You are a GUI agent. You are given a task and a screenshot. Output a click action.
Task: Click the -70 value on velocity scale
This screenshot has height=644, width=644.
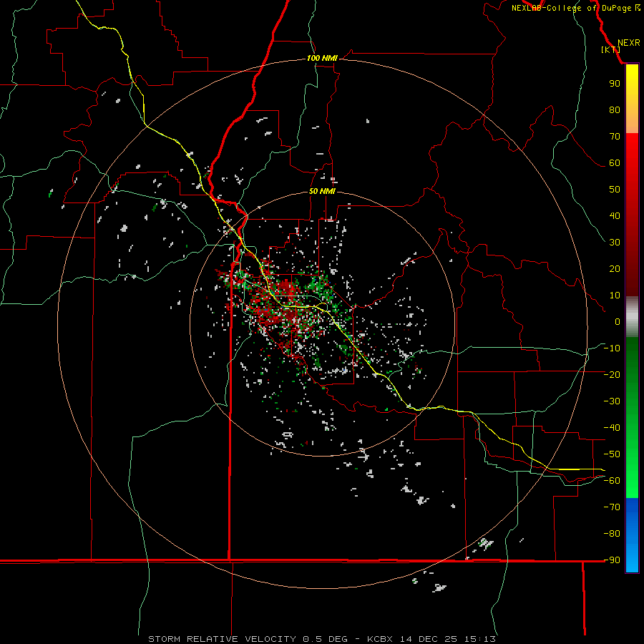tap(612, 507)
